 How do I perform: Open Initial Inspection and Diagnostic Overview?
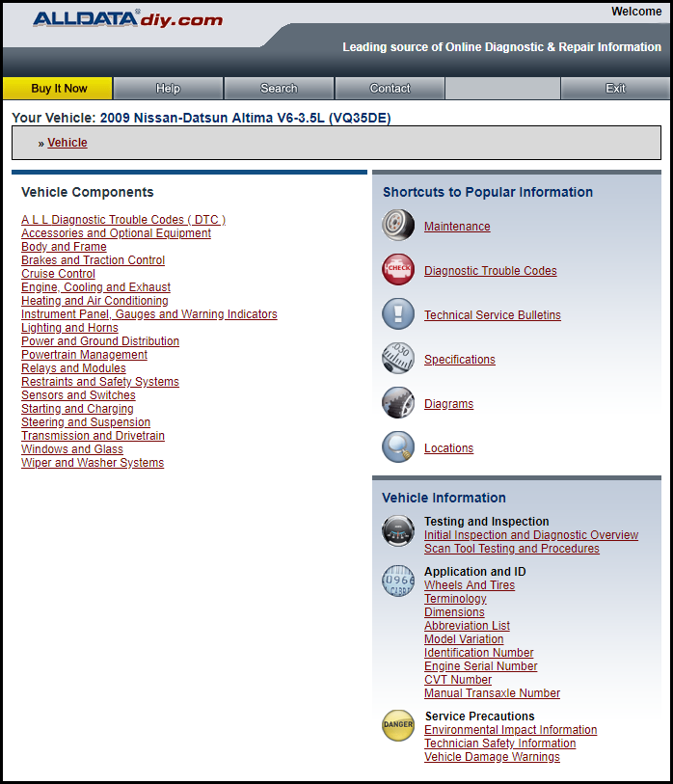[531, 535]
